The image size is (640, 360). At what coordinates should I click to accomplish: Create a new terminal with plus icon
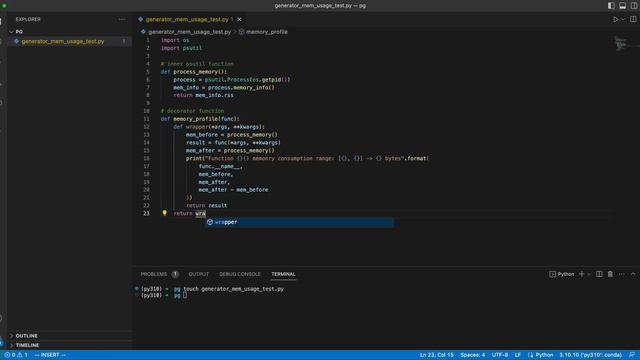click(582, 274)
